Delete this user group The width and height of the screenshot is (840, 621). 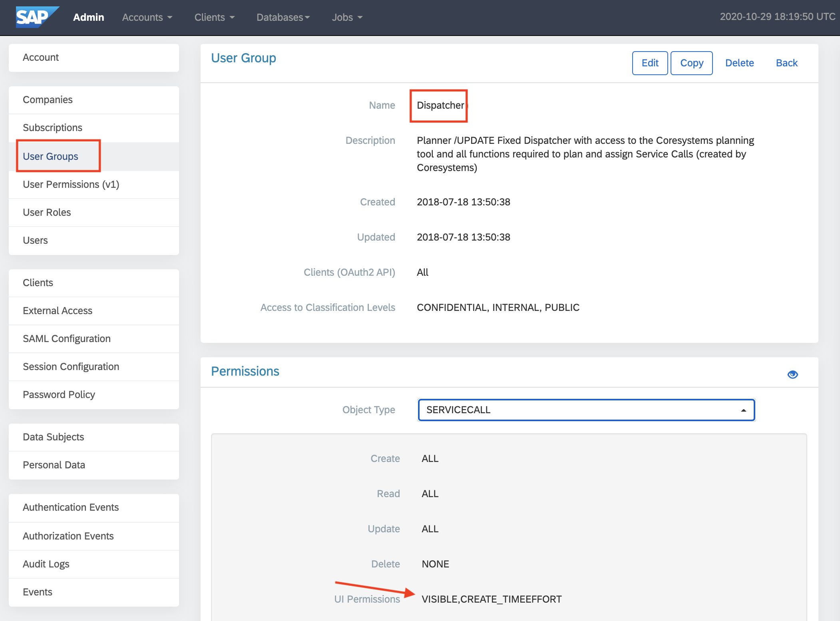[739, 63]
